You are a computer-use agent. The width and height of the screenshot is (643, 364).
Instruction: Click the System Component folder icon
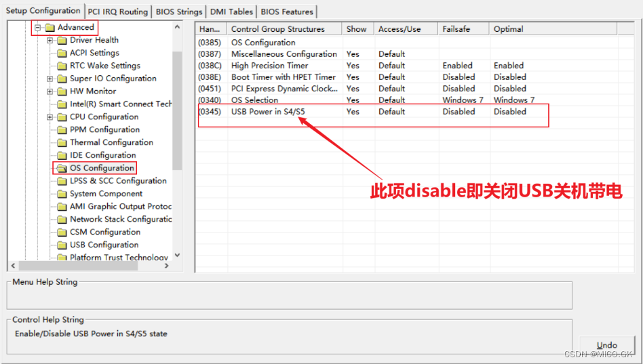[x=62, y=194]
